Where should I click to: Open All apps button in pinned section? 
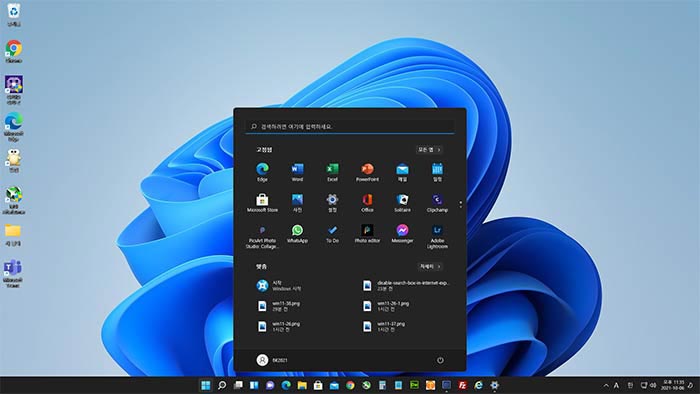point(429,149)
